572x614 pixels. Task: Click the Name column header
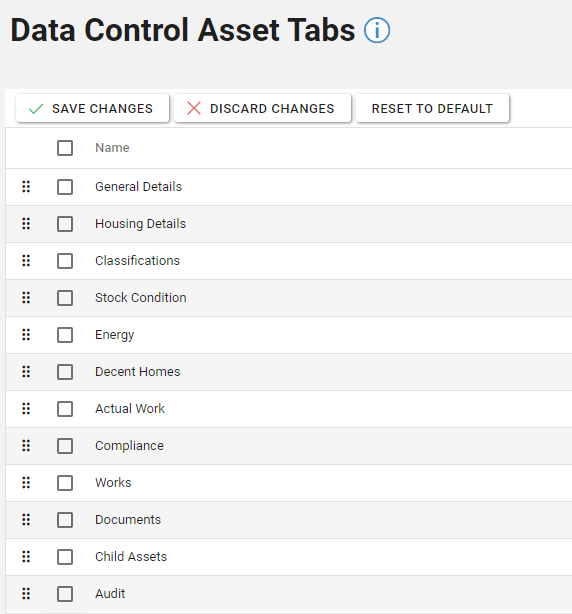(x=112, y=148)
